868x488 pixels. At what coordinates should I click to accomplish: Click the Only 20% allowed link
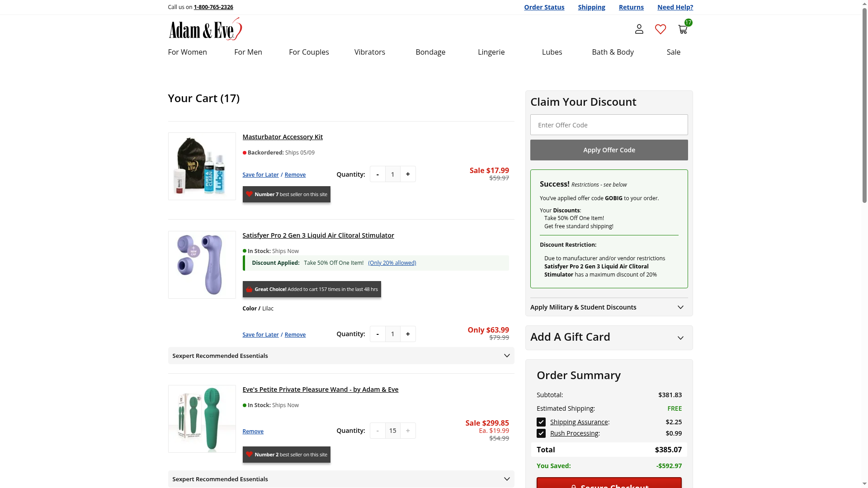[392, 263]
